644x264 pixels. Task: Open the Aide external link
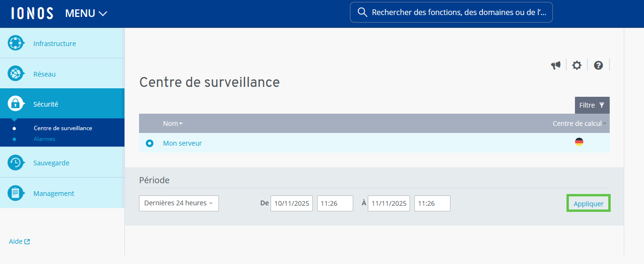[19, 241]
